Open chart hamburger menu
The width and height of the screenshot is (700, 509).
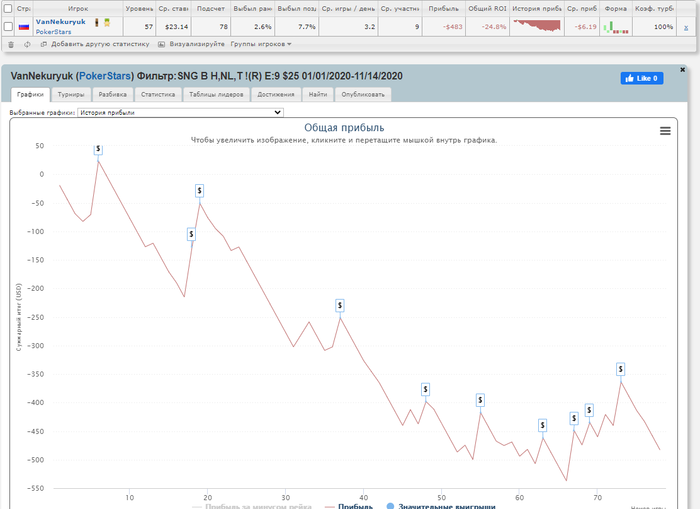(665, 131)
